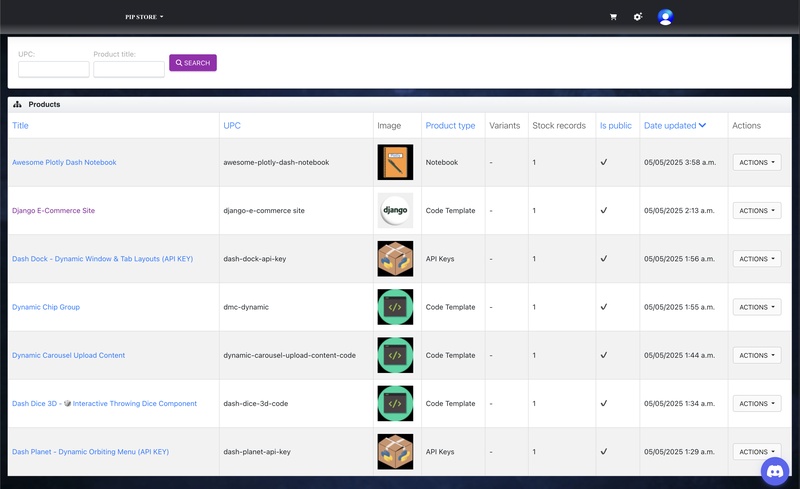Open the Dash Dice 3D code image
This screenshot has height=489, width=800.
(395, 403)
